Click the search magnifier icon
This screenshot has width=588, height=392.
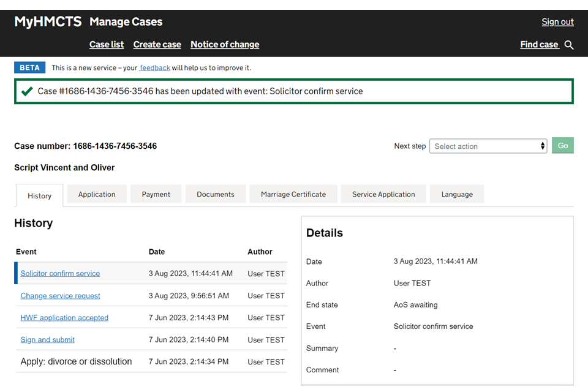(x=569, y=45)
